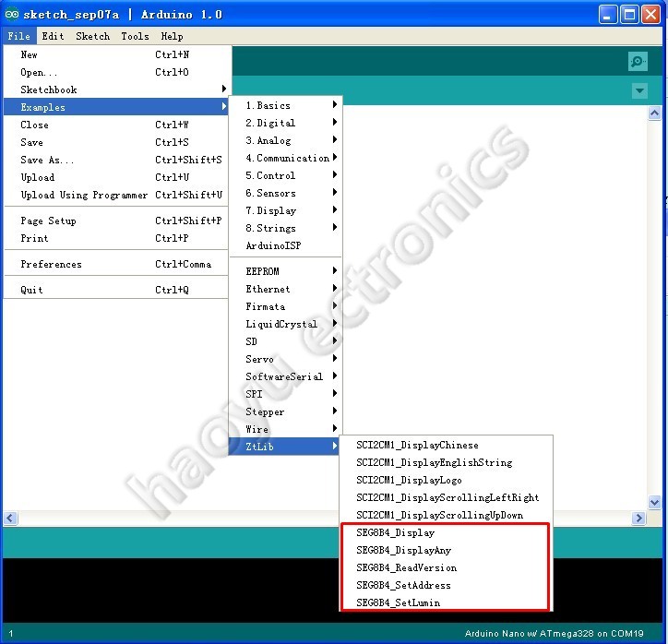Screen dimensions: 668x644
Task: Click the Arduino logo in title bar
Action: click(12, 15)
